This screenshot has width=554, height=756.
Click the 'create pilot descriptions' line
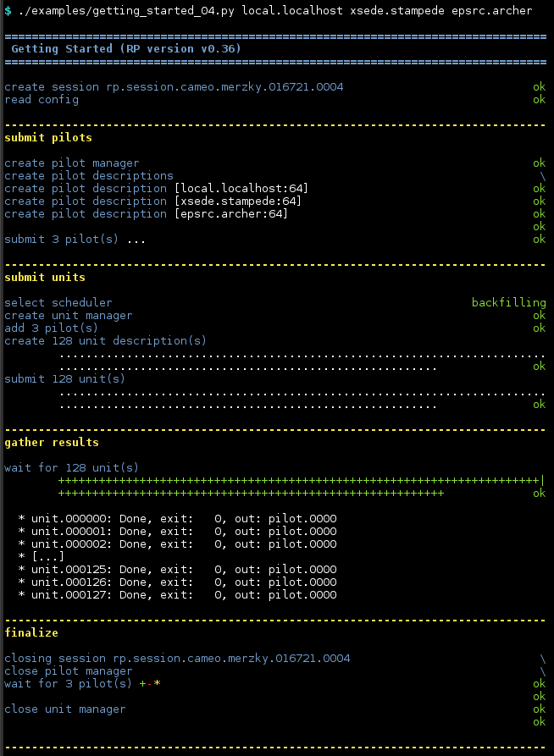[89, 175]
